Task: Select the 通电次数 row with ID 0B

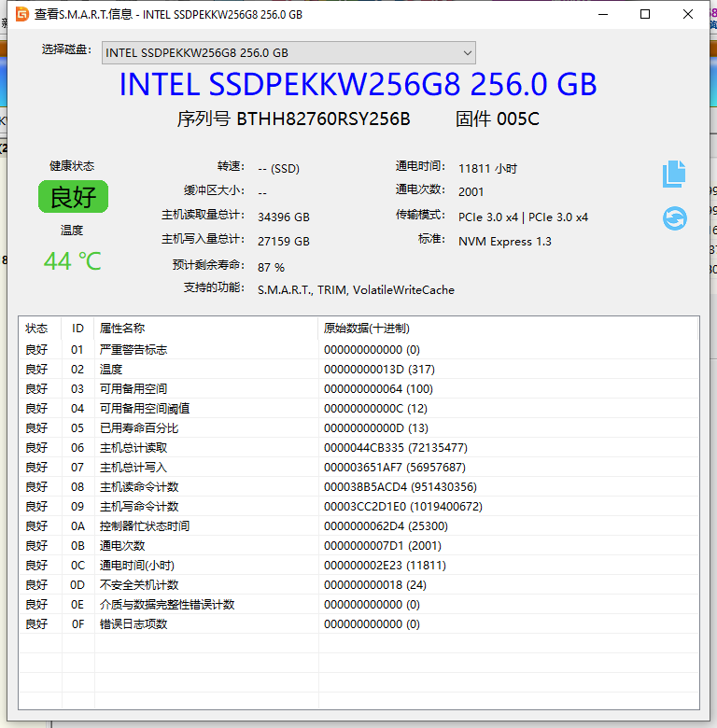Action: (358, 546)
